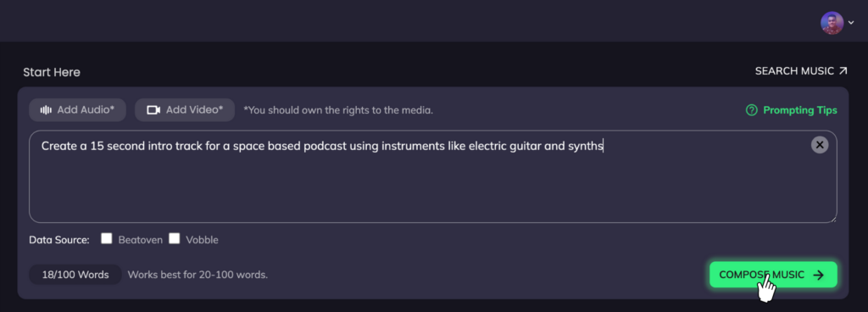Click the audio waveform icon in Add Audio
The height and width of the screenshot is (312, 868).
click(x=46, y=109)
